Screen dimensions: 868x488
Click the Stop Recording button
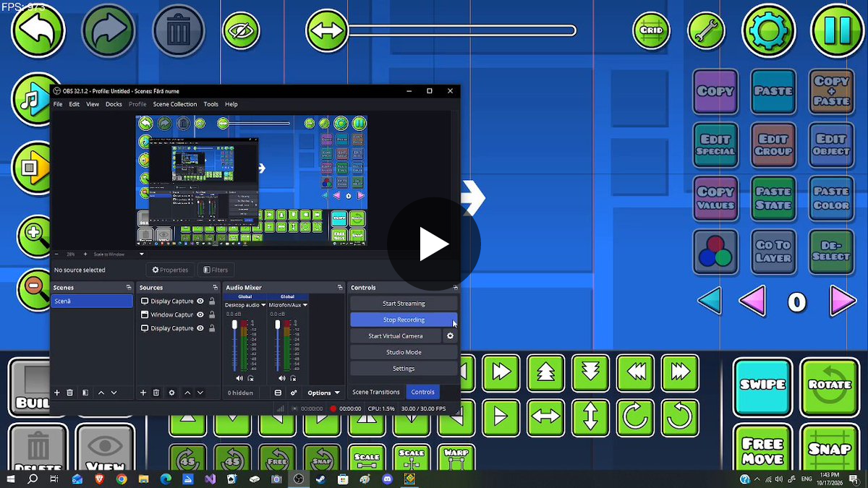(x=404, y=320)
